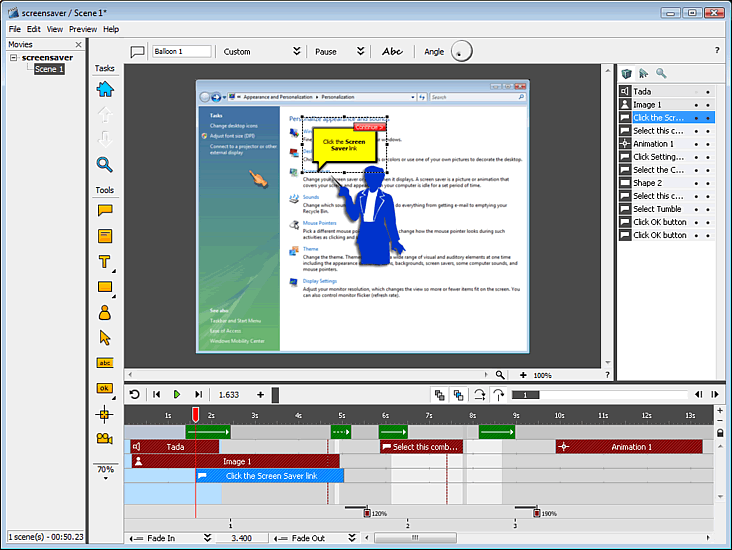Pick the Text tool with letter T
This screenshot has height=550, width=732.
[x=105, y=262]
